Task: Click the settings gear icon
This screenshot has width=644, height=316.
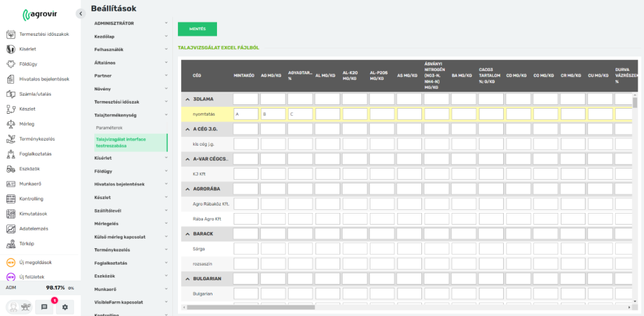Action: [65, 307]
